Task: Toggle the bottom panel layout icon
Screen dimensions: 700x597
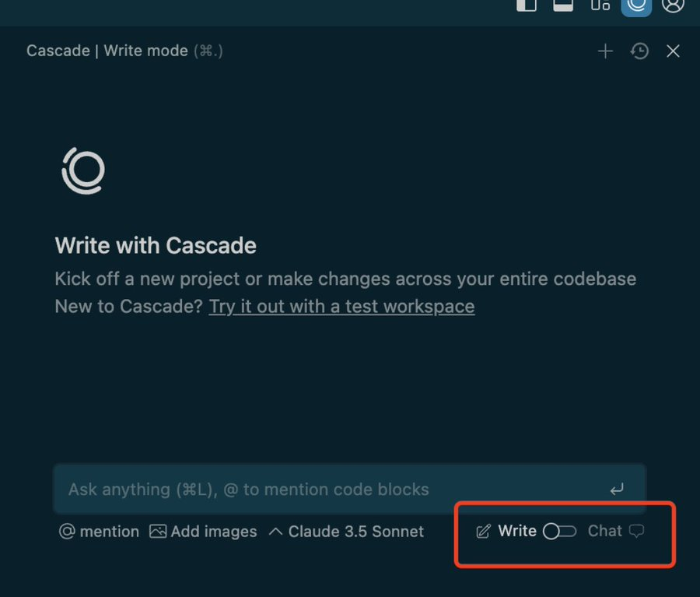Action: coord(563,5)
